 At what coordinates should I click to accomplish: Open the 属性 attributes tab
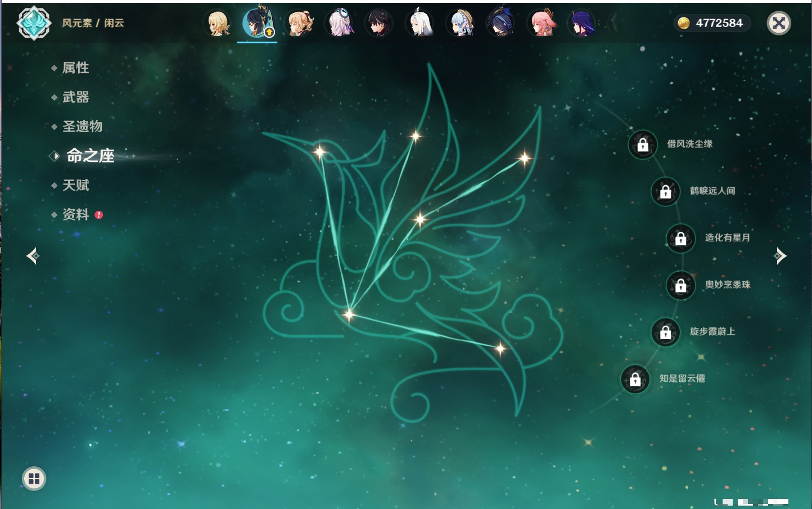[75, 68]
